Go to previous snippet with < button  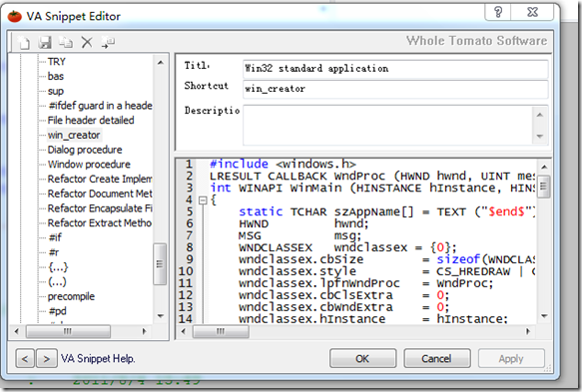tap(25, 359)
